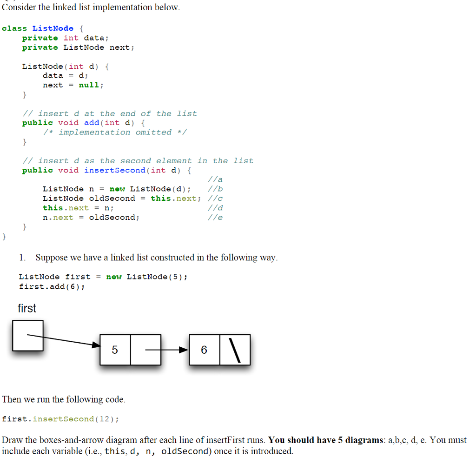This screenshot has width=476, height=464.
Task: Click comment 'insert d at the end of the list'
Action: tap(110, 114)
